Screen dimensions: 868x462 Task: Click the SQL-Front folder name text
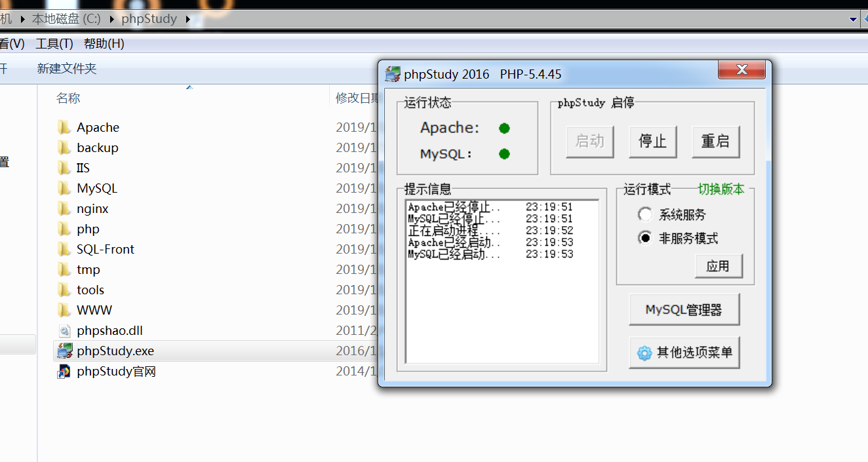pyautogui.click(x=106, y=249)
